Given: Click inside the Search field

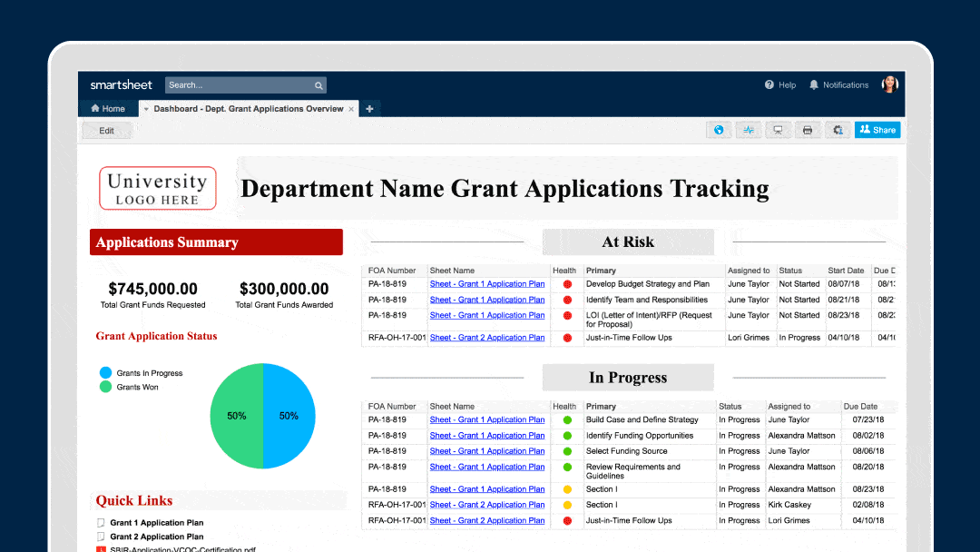Looking at the screenshot, I should tap(236, 84).
